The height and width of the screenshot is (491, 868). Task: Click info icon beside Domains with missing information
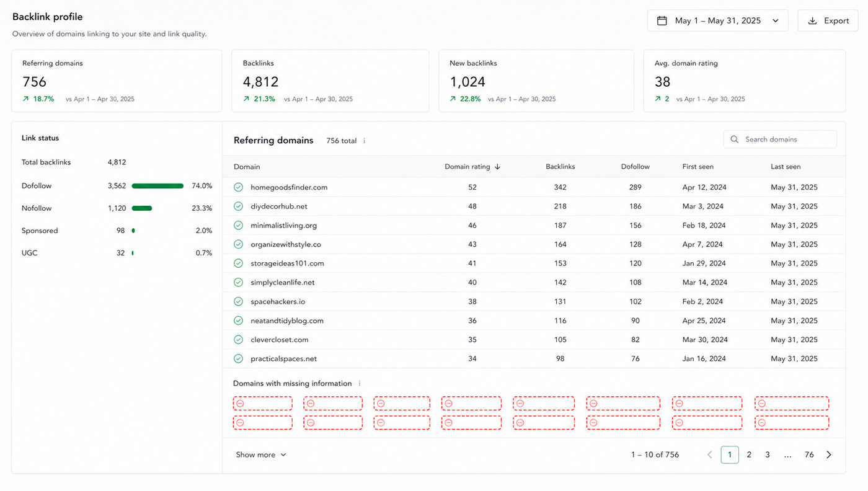click(x=360, y=384)
